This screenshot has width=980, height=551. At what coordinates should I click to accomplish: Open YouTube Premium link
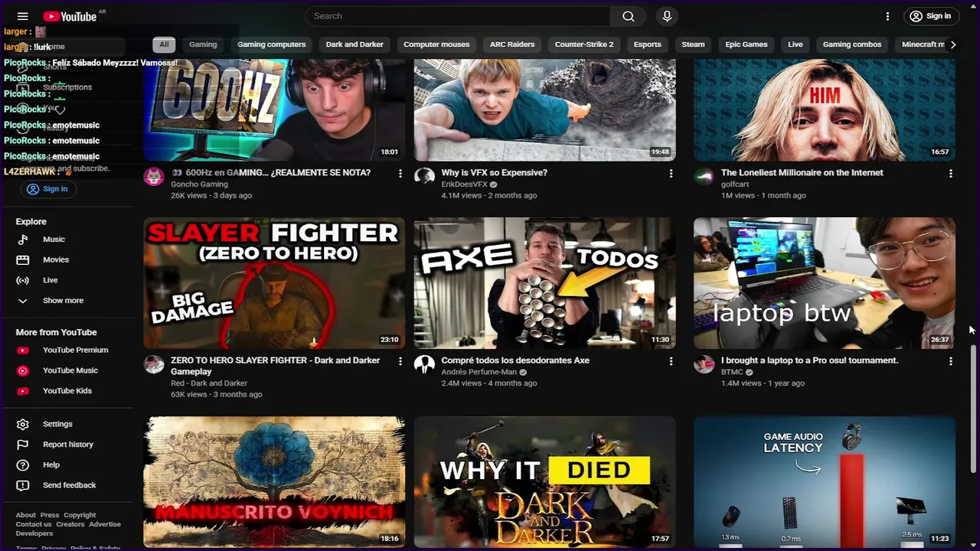(75, 350)
